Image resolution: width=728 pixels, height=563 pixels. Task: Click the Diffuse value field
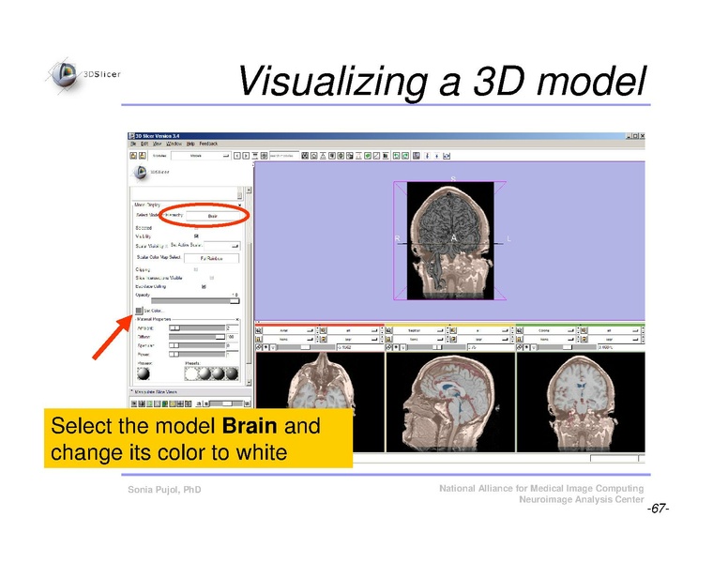pyautogui.click(x=233, y=337)
